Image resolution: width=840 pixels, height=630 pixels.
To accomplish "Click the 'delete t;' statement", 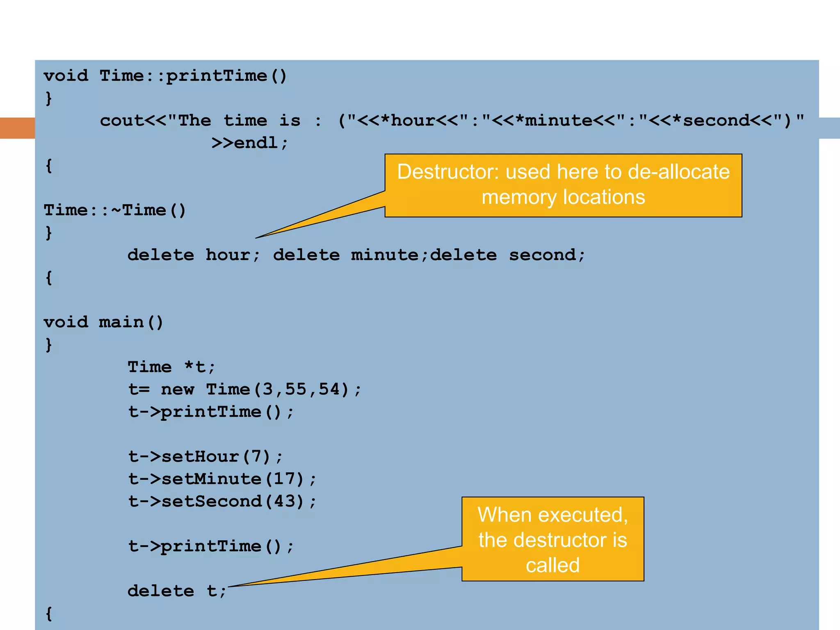I will tap(177, 591).
